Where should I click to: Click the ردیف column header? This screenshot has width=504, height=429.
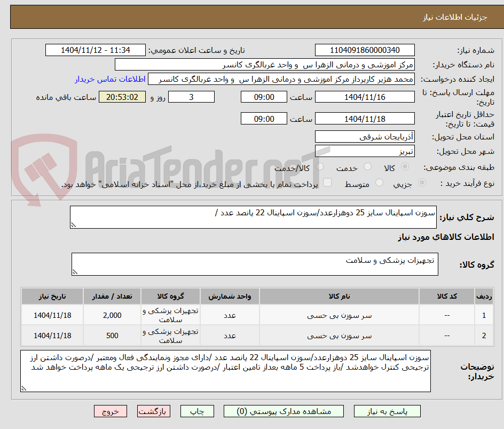pos(484,296)
